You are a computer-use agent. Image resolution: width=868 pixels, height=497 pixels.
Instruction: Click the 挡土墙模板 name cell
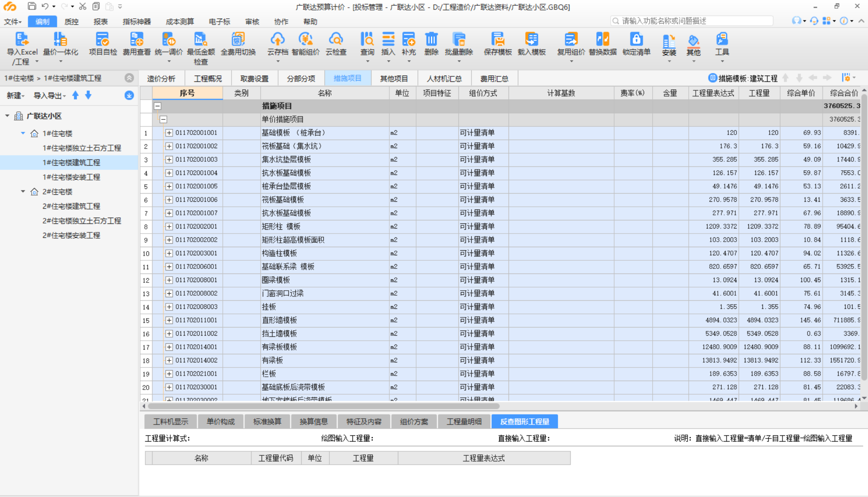(325, 334)
